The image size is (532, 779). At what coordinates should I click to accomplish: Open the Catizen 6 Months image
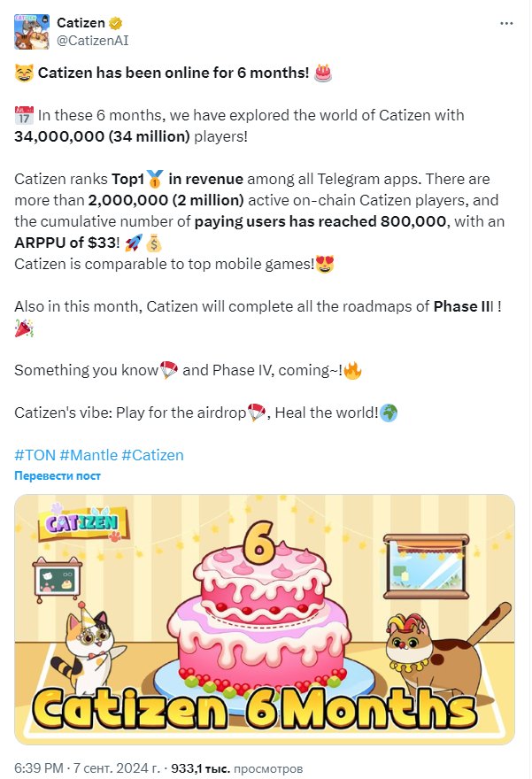265,620
